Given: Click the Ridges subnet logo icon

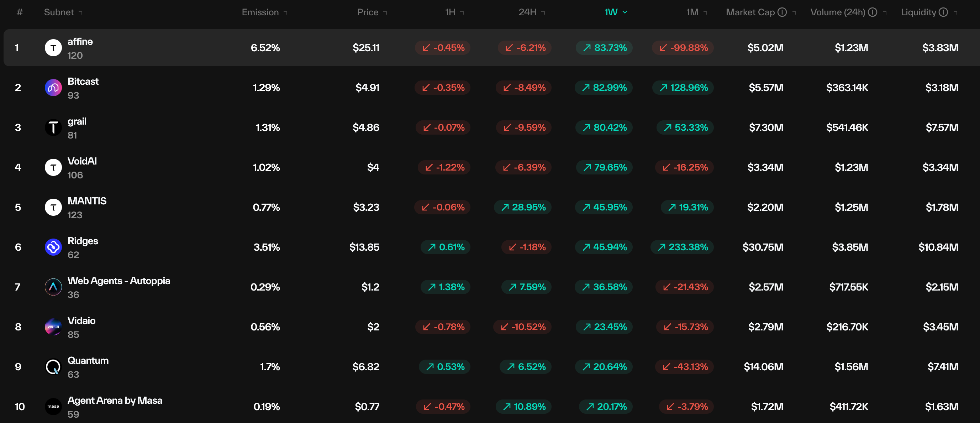Looking at the screenshot, I should tap(53, 247).
